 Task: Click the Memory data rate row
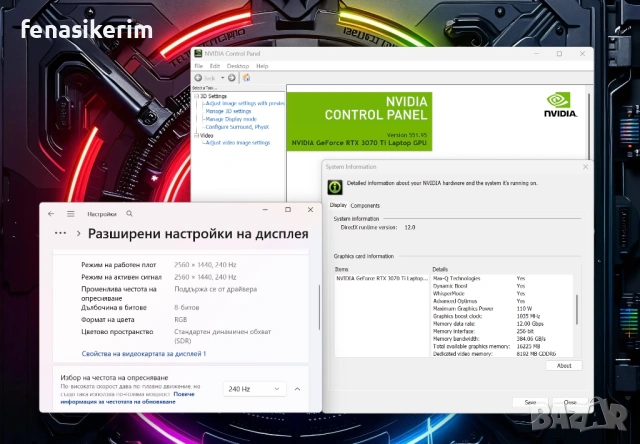click(x=502, y=324)
